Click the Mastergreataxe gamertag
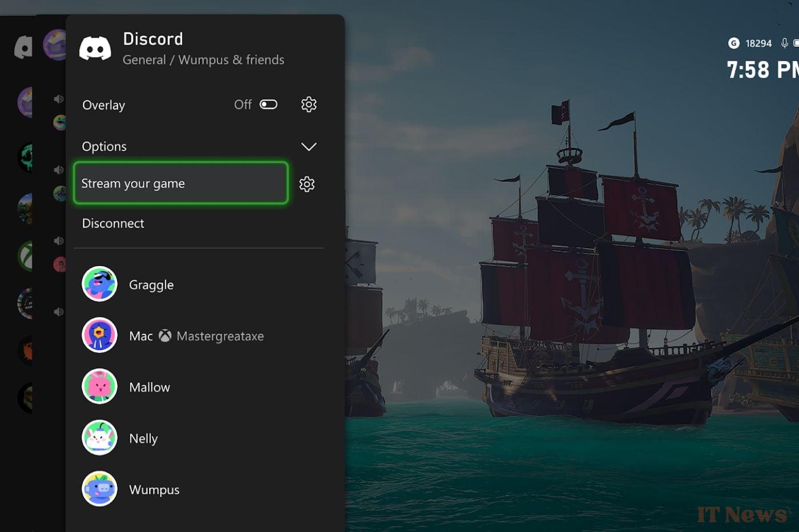The image size is (799, 532). tap(220, 336)
